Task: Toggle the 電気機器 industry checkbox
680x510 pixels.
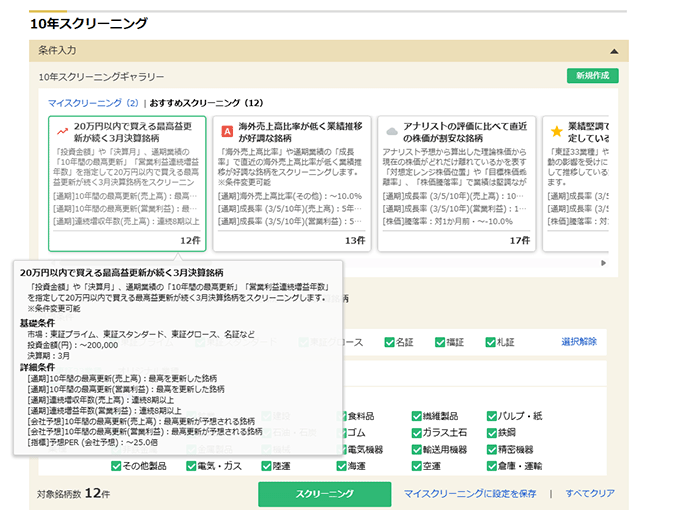Action: pyautogui.click(x=342, y=449)
